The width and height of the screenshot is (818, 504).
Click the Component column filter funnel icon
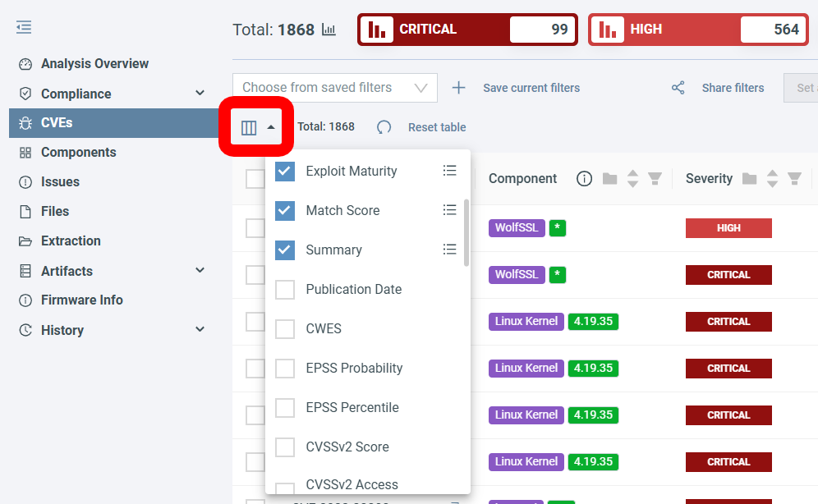click(655, 179)
